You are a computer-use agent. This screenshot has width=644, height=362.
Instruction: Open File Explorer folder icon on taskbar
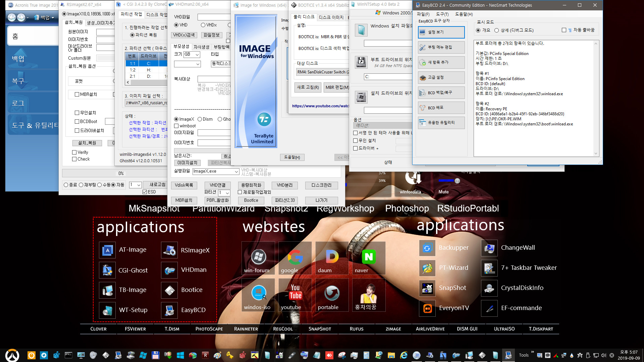391,355
